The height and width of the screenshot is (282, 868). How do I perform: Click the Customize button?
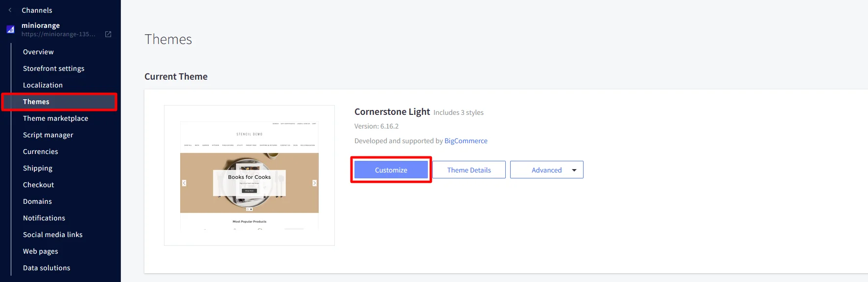[390, 170]
